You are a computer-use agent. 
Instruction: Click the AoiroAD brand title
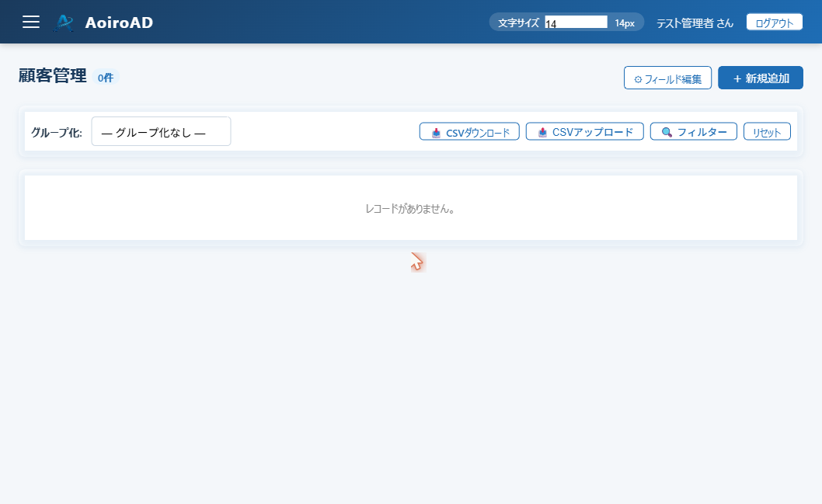point(119,23)
